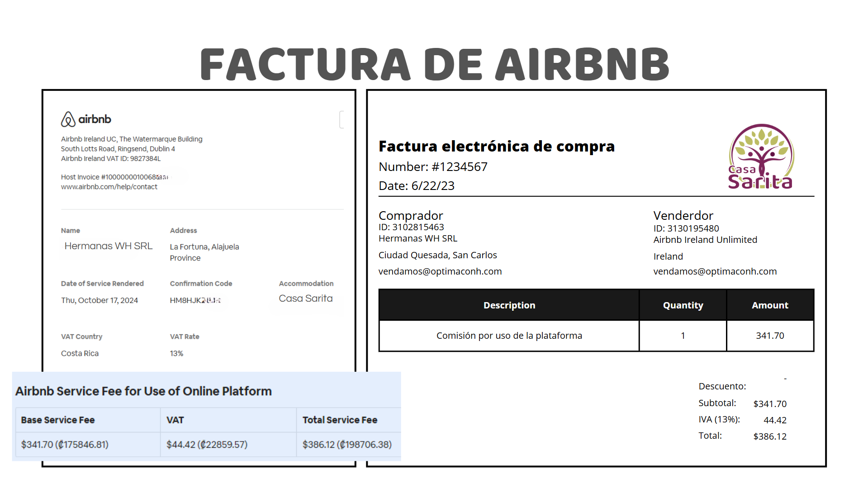Click 'Airbnb Service Fee for Use of Online Platform' heading
Viewport: 868px width, 488px height.
pos(143,391)
